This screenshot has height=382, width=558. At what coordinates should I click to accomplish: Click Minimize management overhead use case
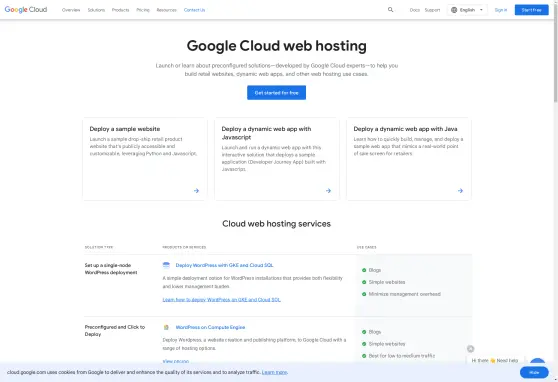point(405,294)
